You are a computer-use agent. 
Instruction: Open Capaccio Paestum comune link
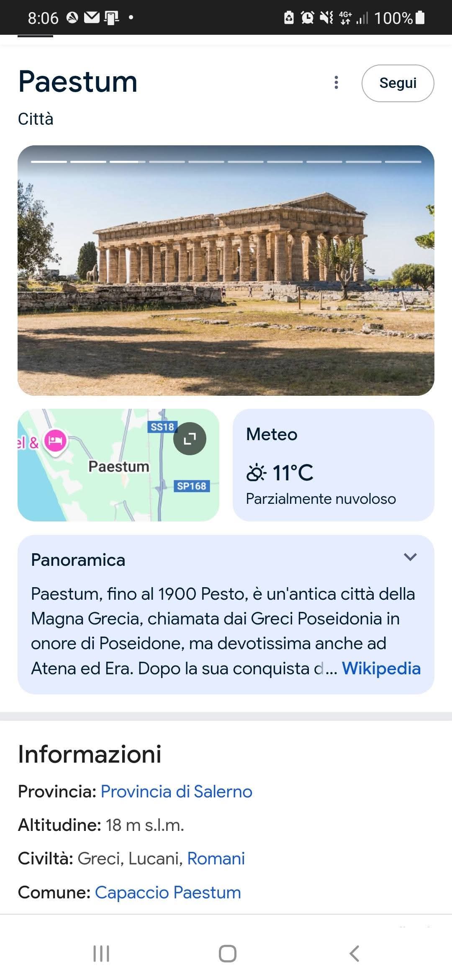pos(168,892)
